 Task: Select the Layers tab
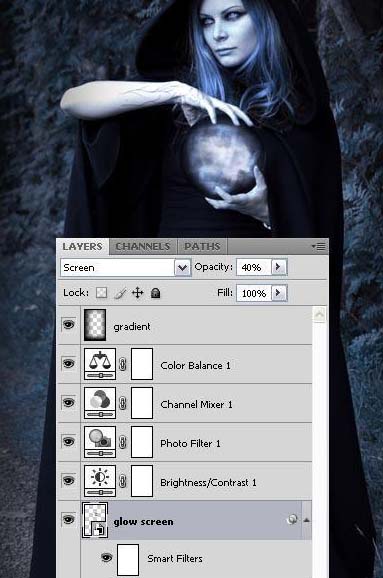pyautogui.click(x=82, y=247)
